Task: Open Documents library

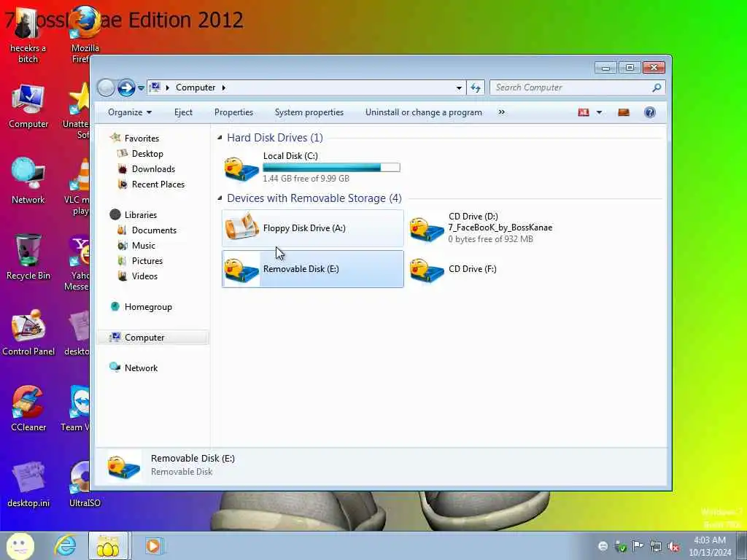Action: point(154,230)
